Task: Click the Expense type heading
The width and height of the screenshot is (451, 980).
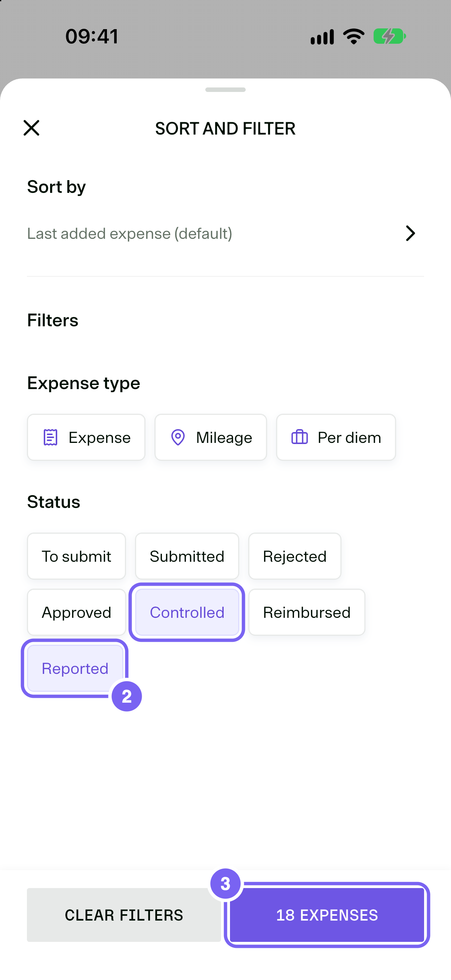Action: coord(83,383)
